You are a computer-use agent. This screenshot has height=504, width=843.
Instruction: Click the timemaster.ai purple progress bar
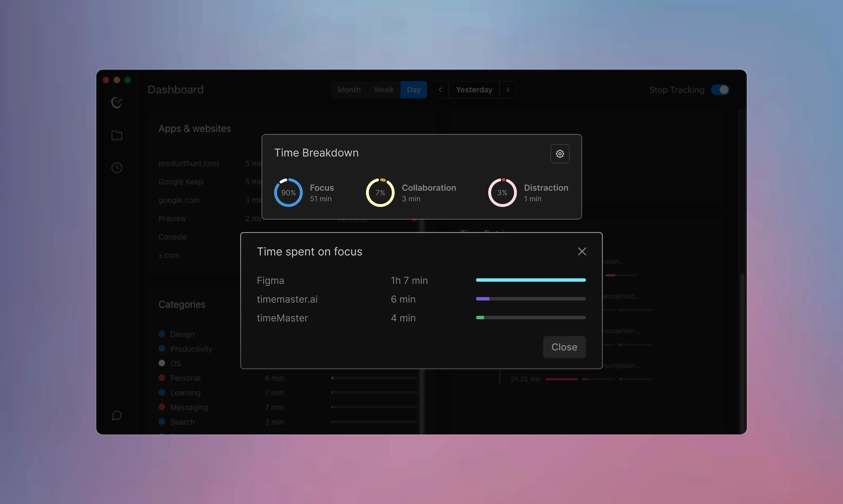tap(482, 299)
